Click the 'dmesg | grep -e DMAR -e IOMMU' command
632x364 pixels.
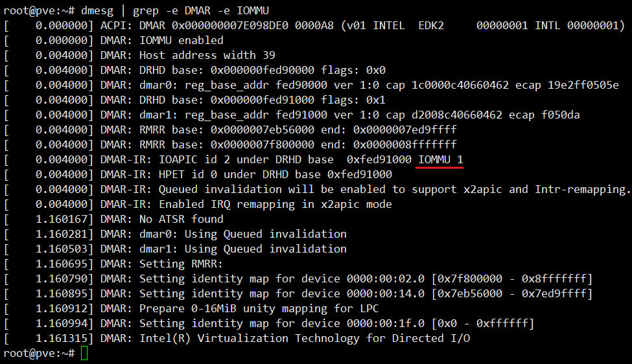pos(175,11)
